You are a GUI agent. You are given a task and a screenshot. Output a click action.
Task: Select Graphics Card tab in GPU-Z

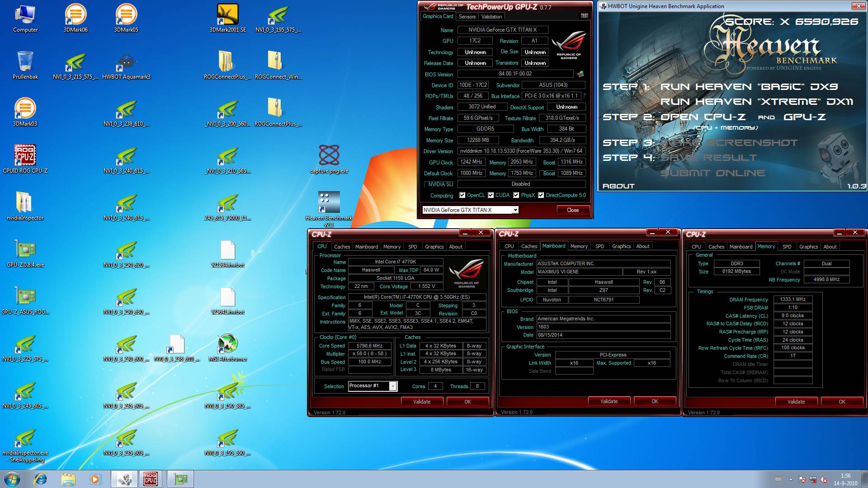438,16
